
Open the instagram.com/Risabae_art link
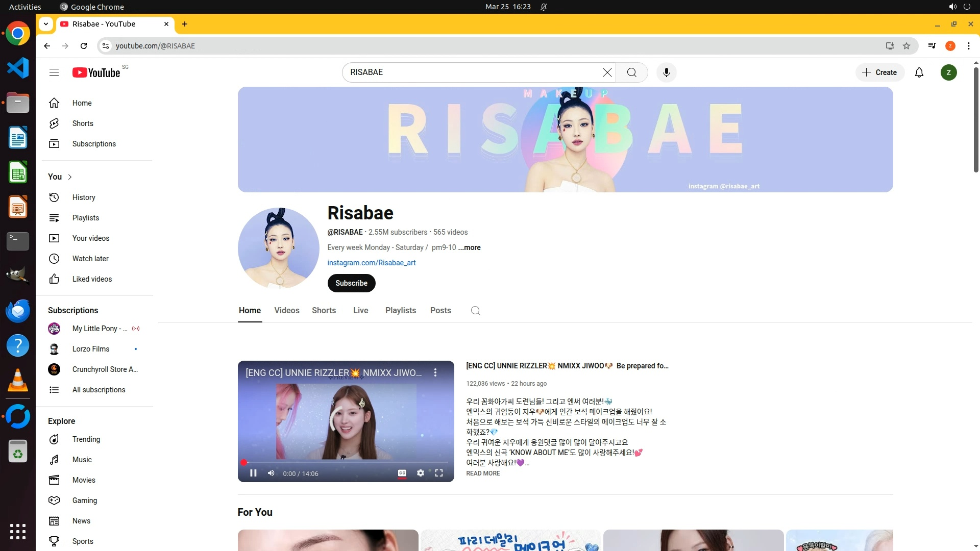coord(371,263)
